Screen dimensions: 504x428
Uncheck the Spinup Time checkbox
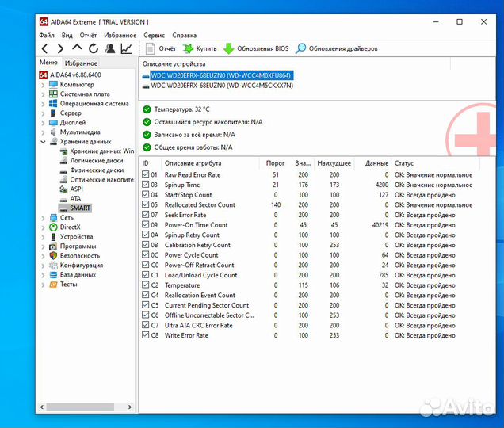coord(145,184)
